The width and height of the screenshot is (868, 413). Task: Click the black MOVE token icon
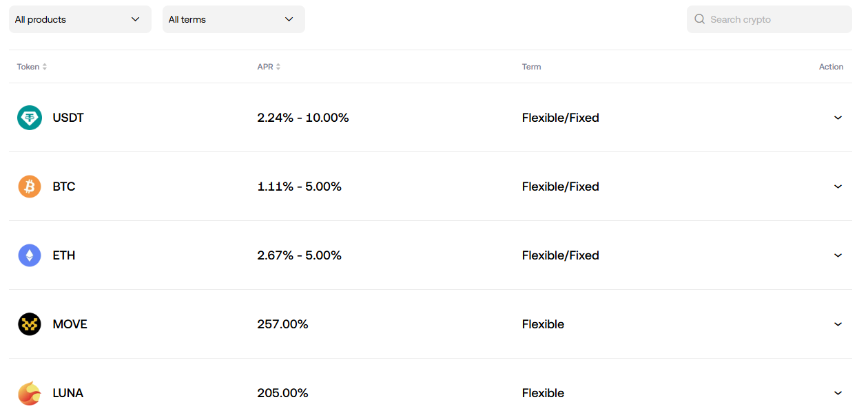pos(30,324)
